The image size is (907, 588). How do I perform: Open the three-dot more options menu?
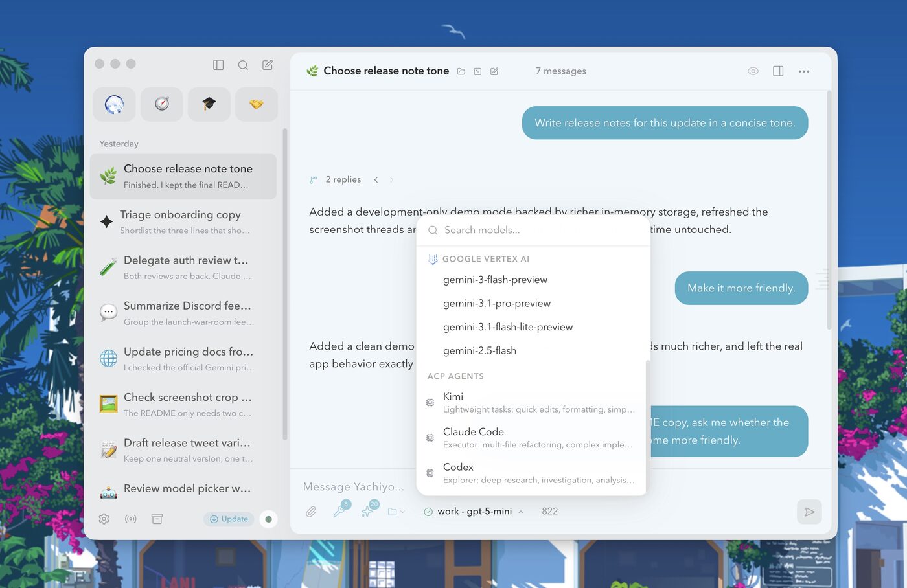click(x=804, y=71)
